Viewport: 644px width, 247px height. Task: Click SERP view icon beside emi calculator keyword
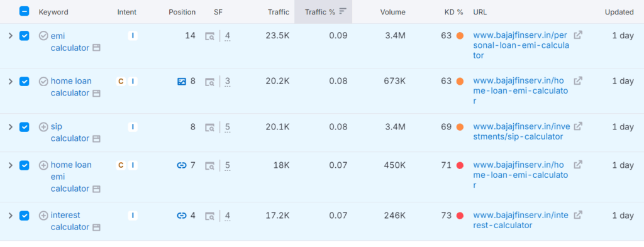point(96,48)
